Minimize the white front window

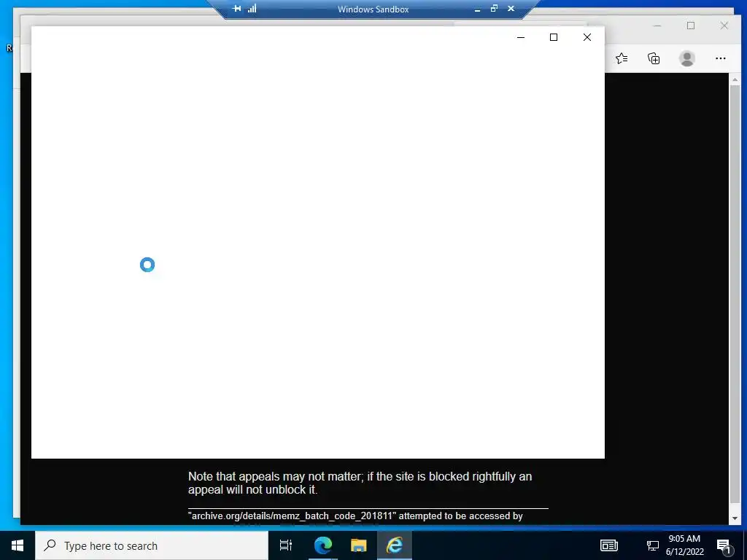point(521,37)
